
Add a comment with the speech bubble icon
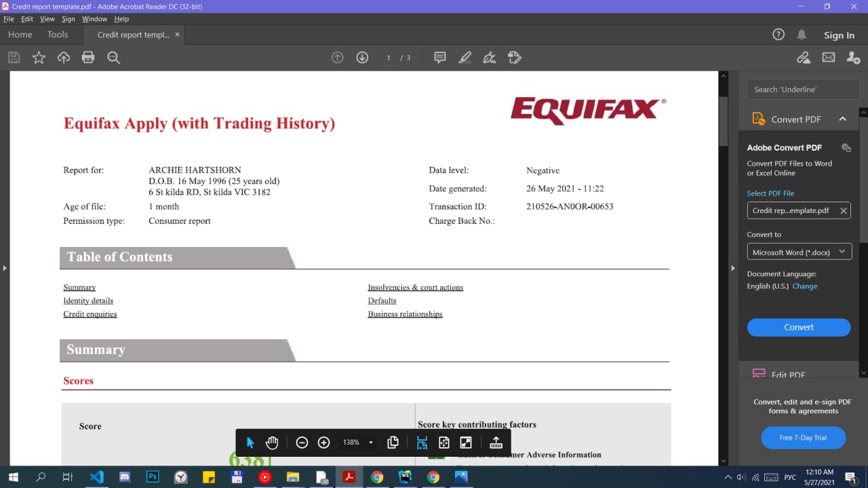click(x=440, y=58)
